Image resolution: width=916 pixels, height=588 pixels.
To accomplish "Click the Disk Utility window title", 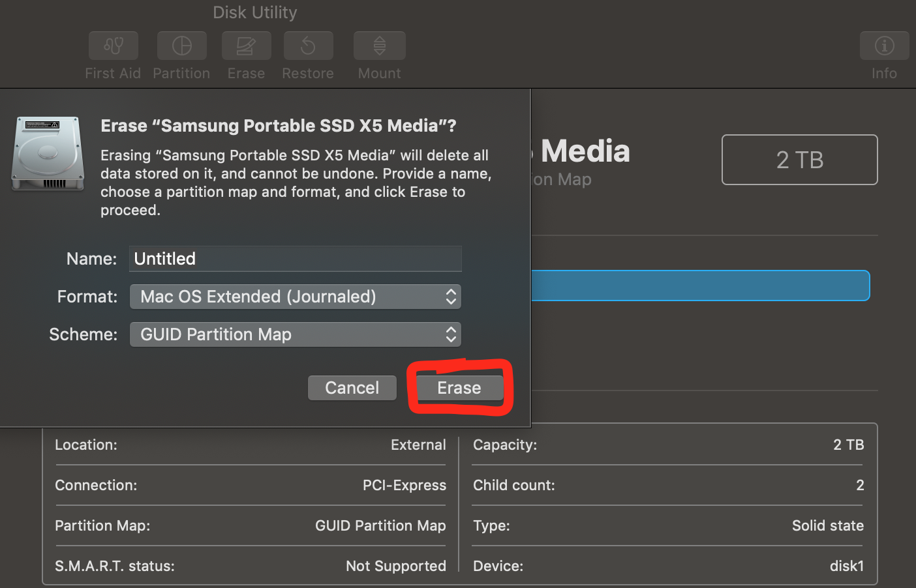I will (255, 12).
